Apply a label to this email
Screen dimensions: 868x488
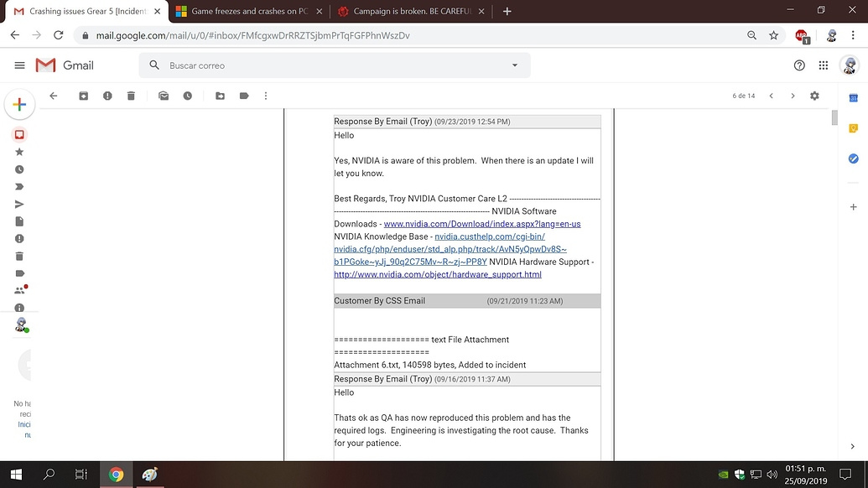[244, 96]
